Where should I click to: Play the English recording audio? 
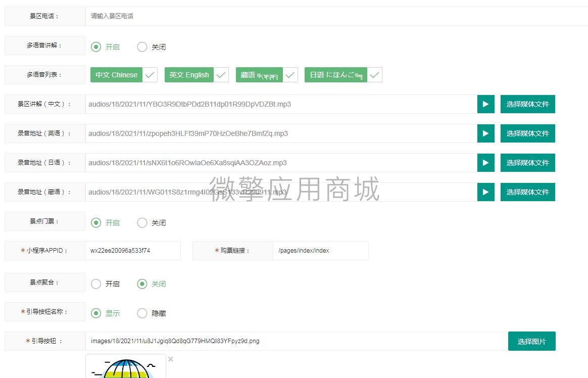pyautogui.click(x=485, y=133)
